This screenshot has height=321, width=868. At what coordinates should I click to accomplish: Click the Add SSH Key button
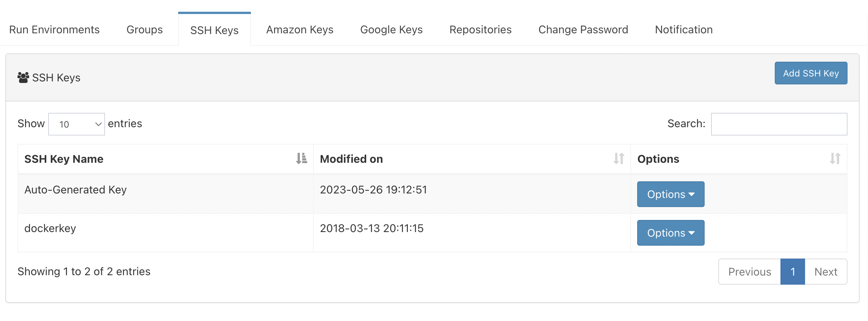pos(811,73)
